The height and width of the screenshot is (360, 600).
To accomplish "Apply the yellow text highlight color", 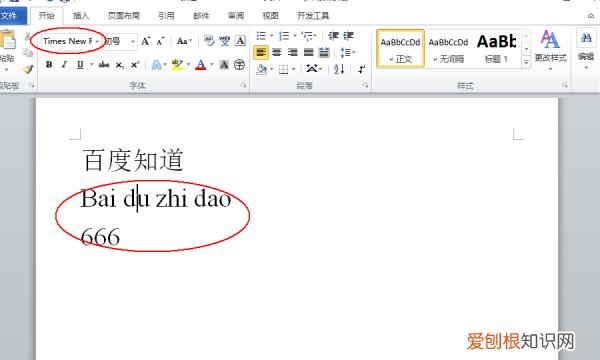I will (x=177, y=65).
